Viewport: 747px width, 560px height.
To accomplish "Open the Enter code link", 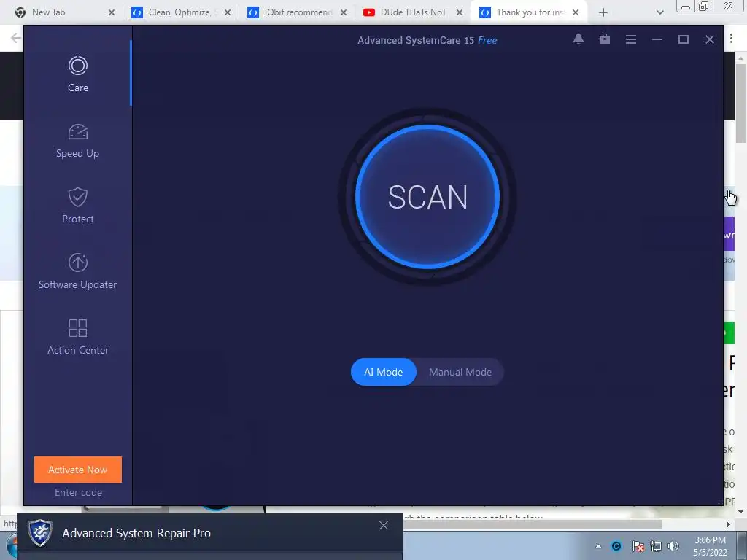I will click(78, 492).
